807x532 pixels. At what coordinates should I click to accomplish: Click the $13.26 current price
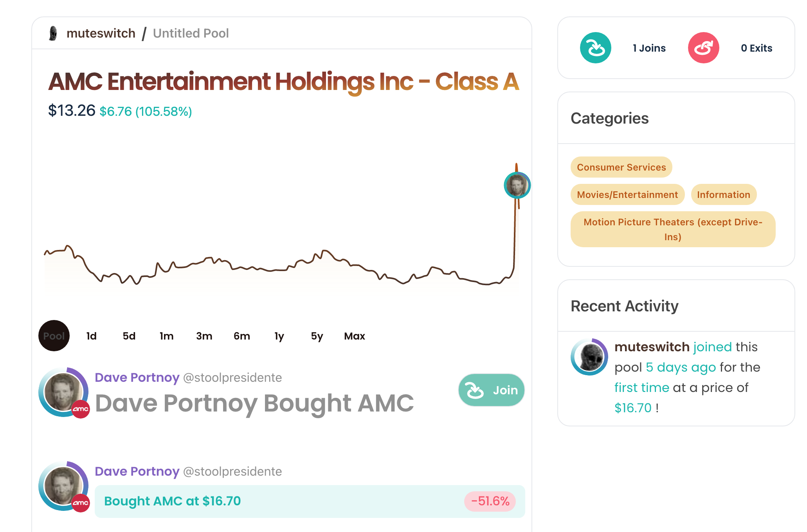coord(72,111)
